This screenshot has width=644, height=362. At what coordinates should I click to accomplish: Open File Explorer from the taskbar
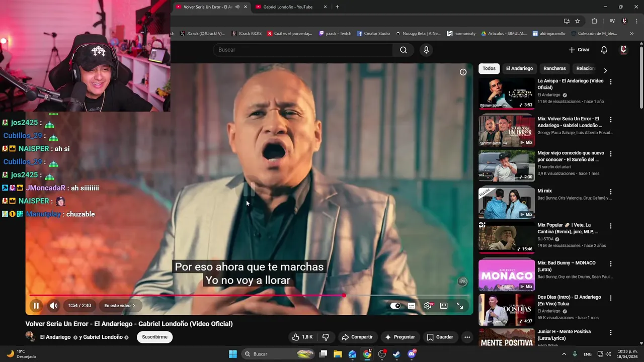338,354
